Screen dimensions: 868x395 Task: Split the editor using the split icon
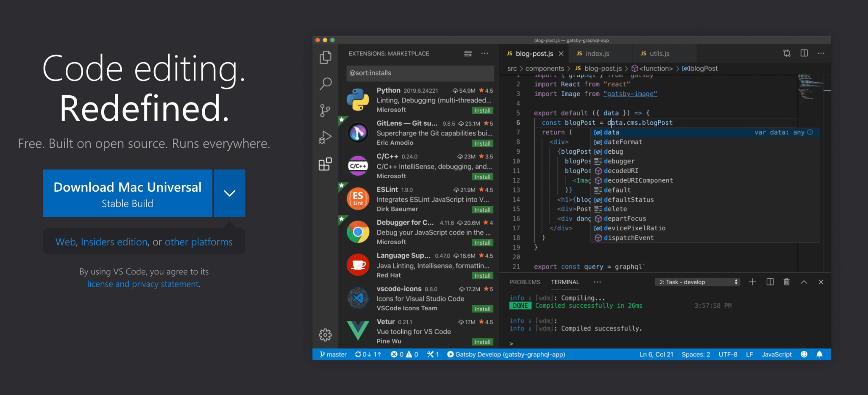(804, 53)
